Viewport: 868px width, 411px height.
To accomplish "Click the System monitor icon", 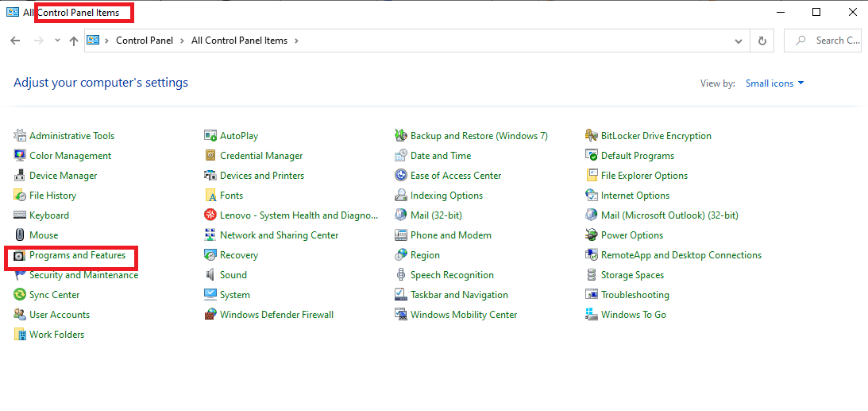I will click(210, 295).
